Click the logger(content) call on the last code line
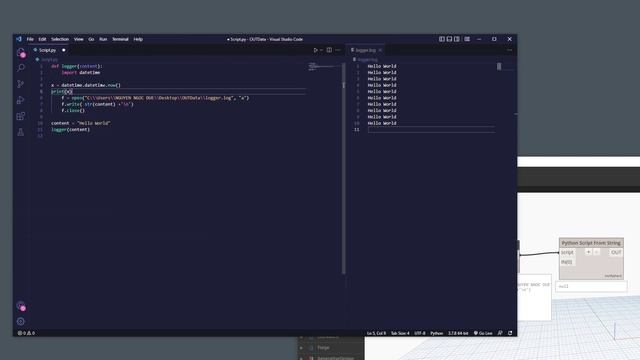640x360 pixels. (x=70, y=130)
